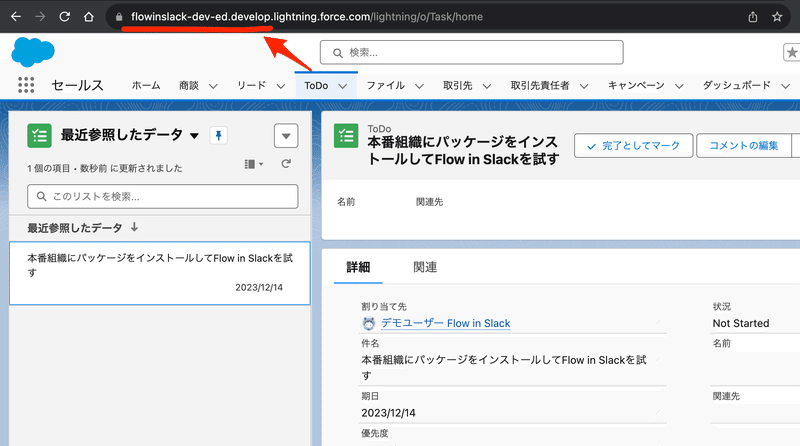
Task: Click the 件名 field value text
Action: [504, 367]
